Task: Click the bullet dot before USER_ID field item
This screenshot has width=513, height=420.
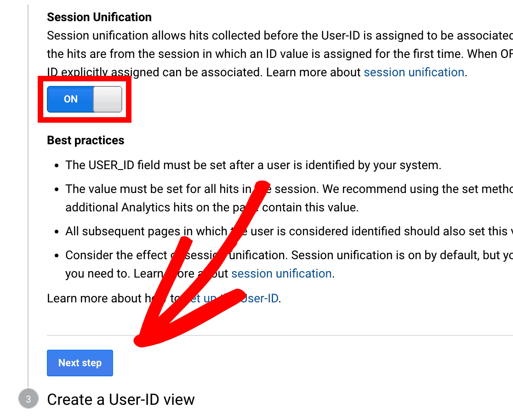Action: (x=57, y=166)
